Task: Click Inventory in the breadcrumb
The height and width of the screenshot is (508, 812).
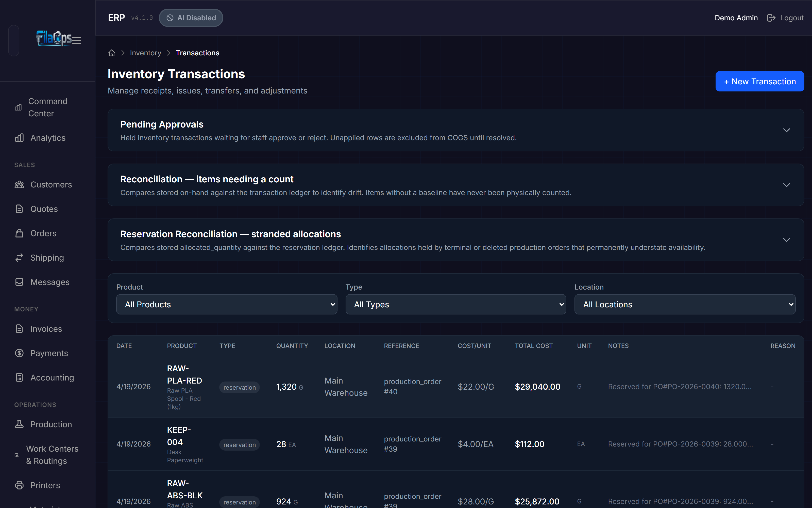Action: [145, 53]
